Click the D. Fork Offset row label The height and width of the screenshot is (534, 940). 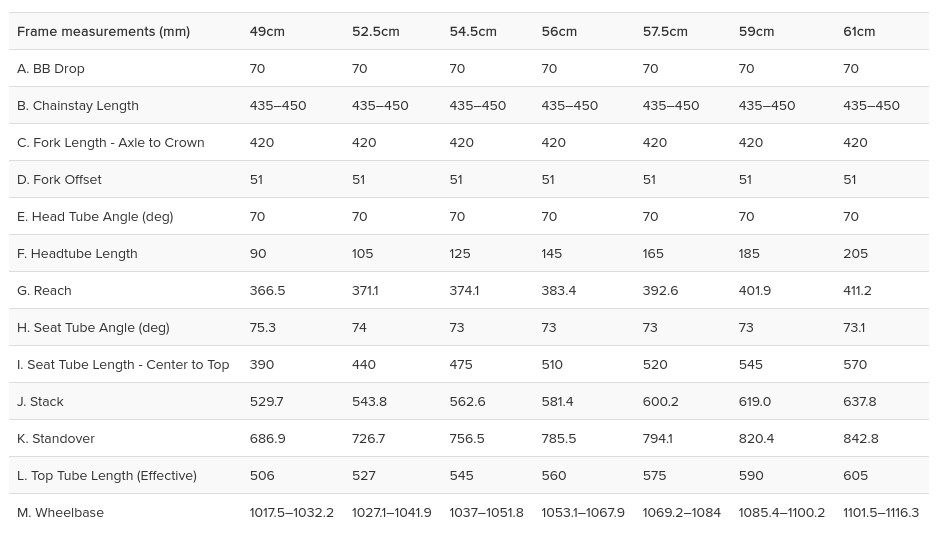pyautogui.click(x=59, y=179)
